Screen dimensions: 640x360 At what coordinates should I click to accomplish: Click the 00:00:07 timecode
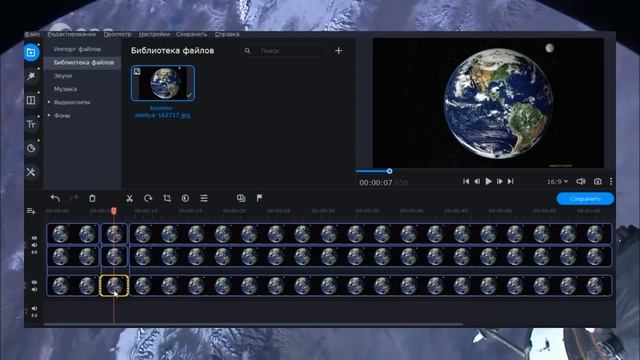click(x=376, y=183)
